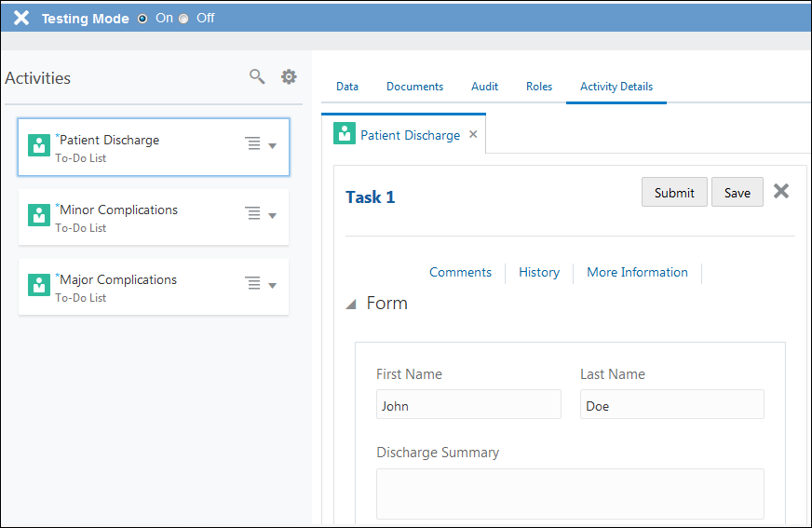The height and width of the screenshot is (528, 812).
Task: Open Minor Complications list menu icon
Action: [252, 214]
